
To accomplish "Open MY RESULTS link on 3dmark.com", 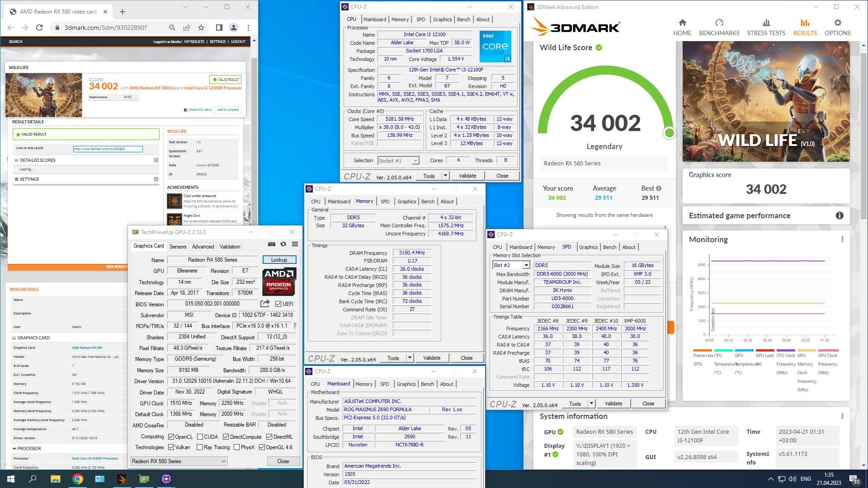I will 194,42.
